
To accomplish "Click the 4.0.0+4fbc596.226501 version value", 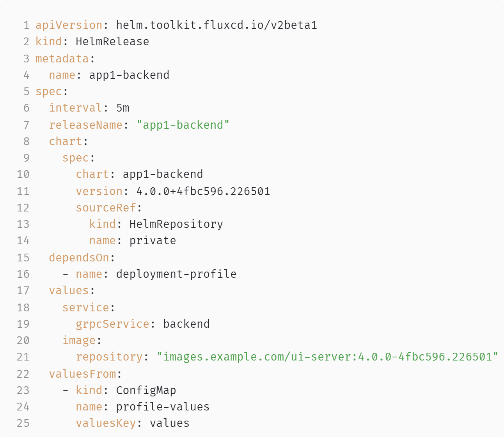I will (x=203, y=191).
